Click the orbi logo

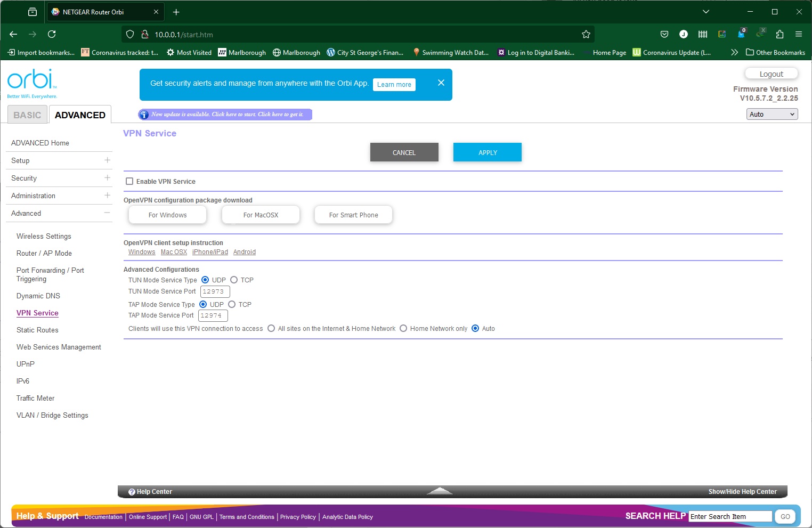[32, 83]
